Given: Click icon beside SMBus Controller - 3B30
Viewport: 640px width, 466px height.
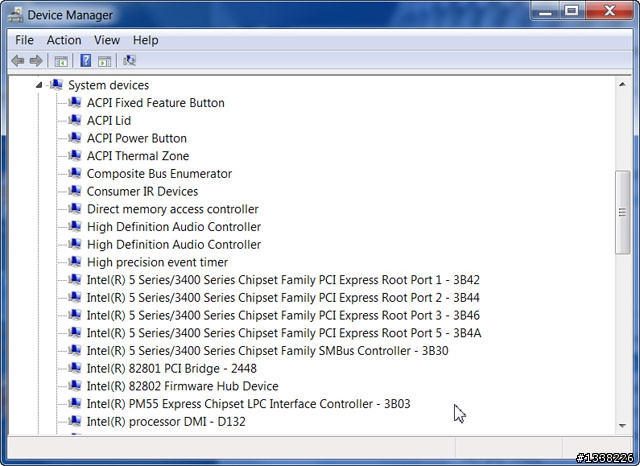Looking at the screenshot, I should (x=75, y=350).
